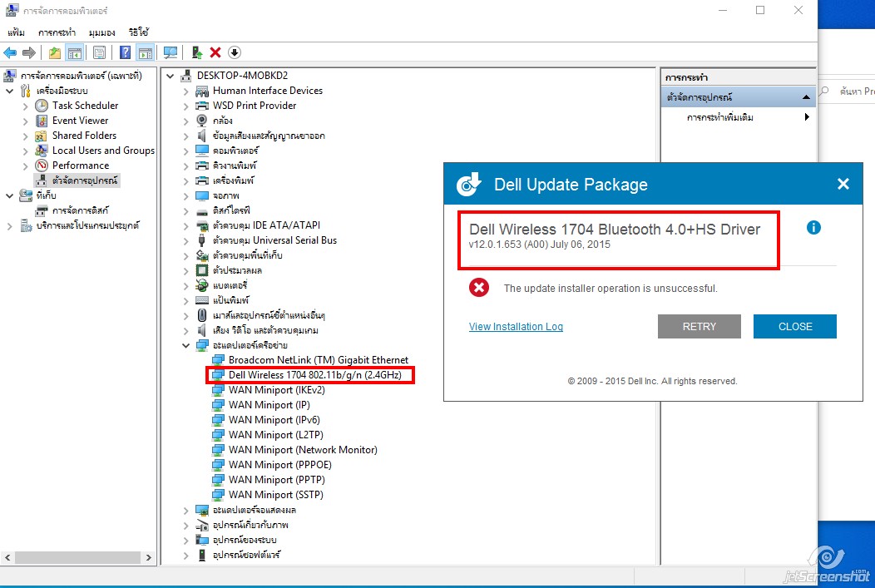The height and width of the screenshot is (588, 875).
Task: Select WAN Miniport (PPPOE)
Action: 279,465
